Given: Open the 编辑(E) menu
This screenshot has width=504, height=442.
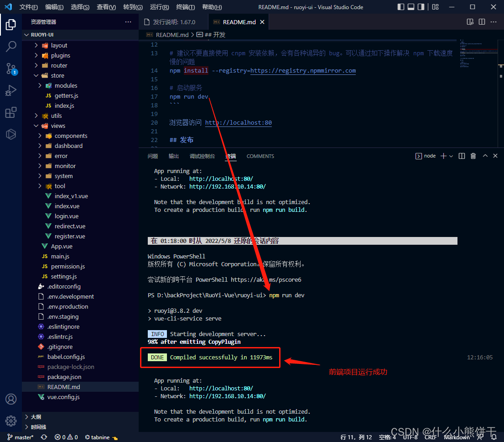Looking at the screenshot, I should click(x=54, y=7).
